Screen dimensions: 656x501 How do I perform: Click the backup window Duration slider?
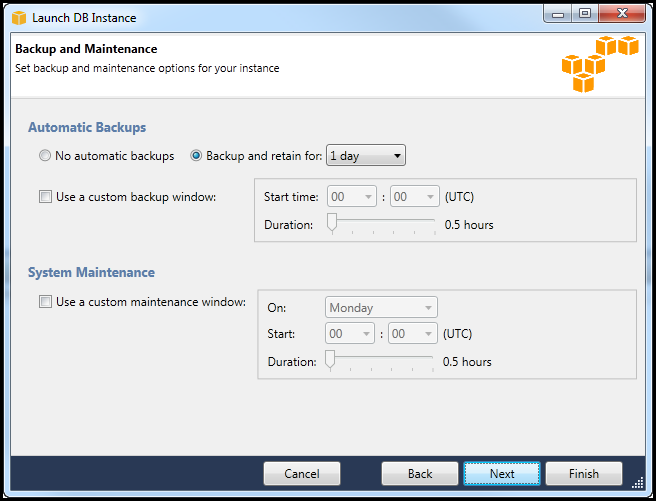(383, 224)
